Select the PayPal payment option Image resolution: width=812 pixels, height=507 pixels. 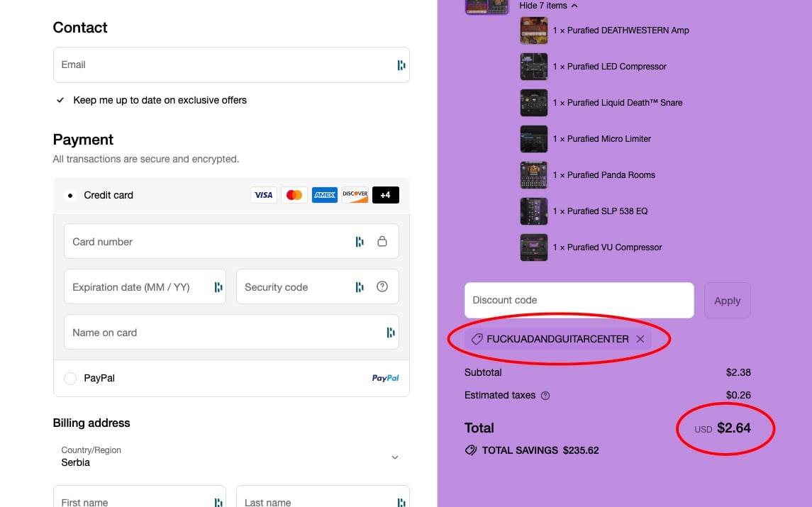(x=70, y=379)
